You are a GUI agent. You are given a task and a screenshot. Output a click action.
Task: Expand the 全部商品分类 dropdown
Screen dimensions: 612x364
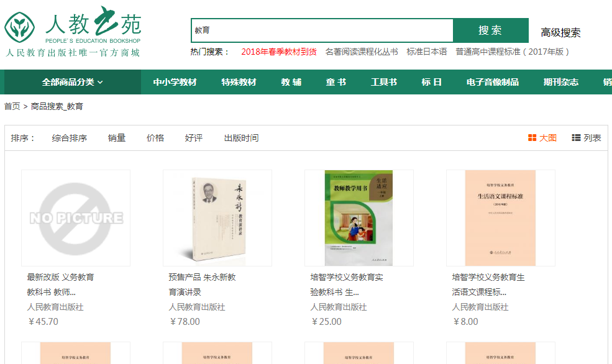(72, 83)
